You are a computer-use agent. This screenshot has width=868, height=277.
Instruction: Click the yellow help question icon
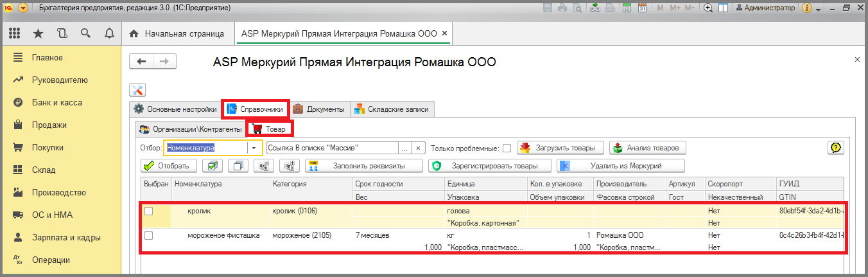[x=835, y=148]
